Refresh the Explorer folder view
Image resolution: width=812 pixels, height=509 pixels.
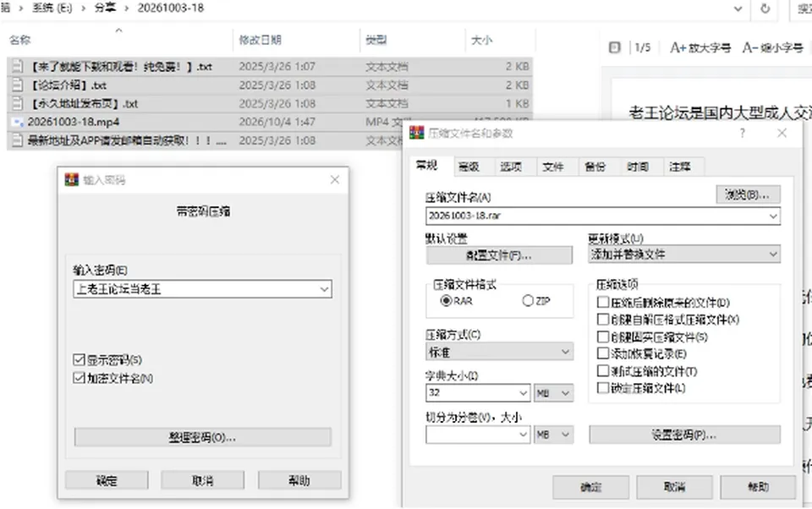[x=765, y=8]
